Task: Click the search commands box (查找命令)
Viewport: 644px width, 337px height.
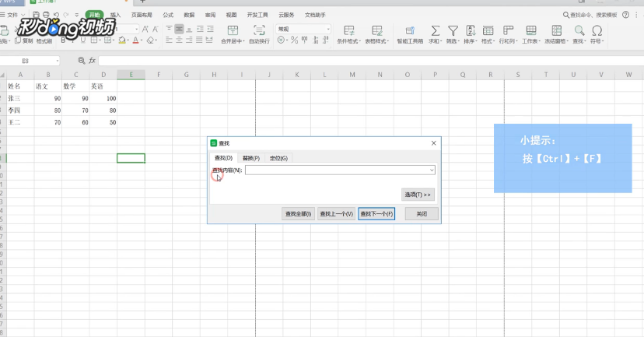Action: coord(590,15)
